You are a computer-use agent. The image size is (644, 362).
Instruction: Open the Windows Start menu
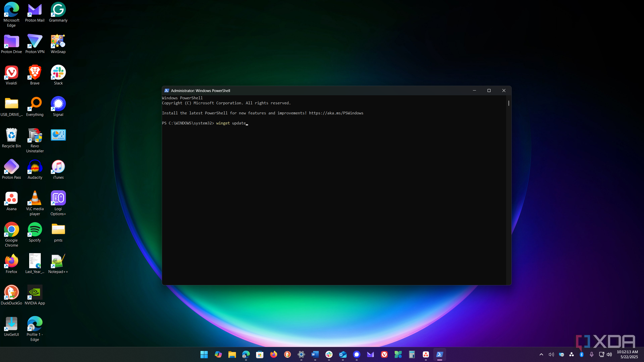204,354
